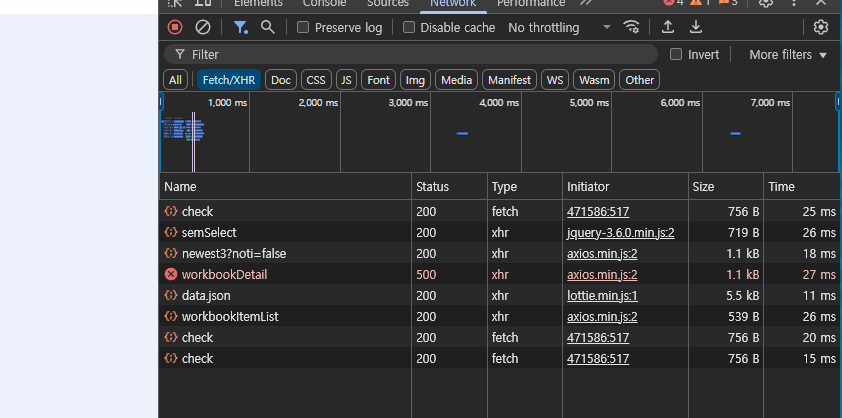Select the Img type filter

pyautogui.click(x=415, y=80)
